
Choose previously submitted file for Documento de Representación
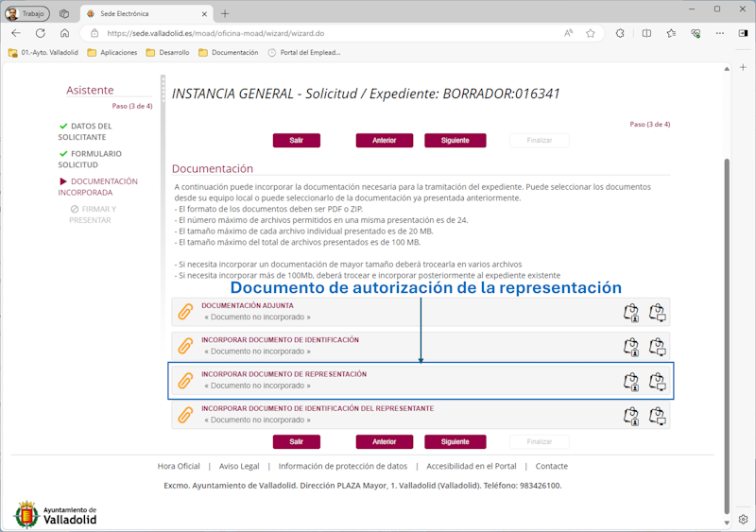(631, 381)
